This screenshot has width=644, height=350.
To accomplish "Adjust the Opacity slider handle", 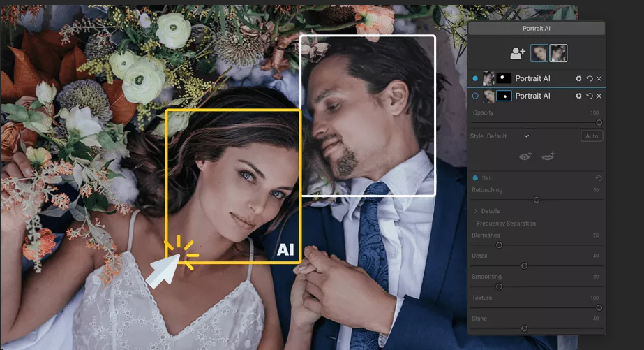I will (599, 122).
